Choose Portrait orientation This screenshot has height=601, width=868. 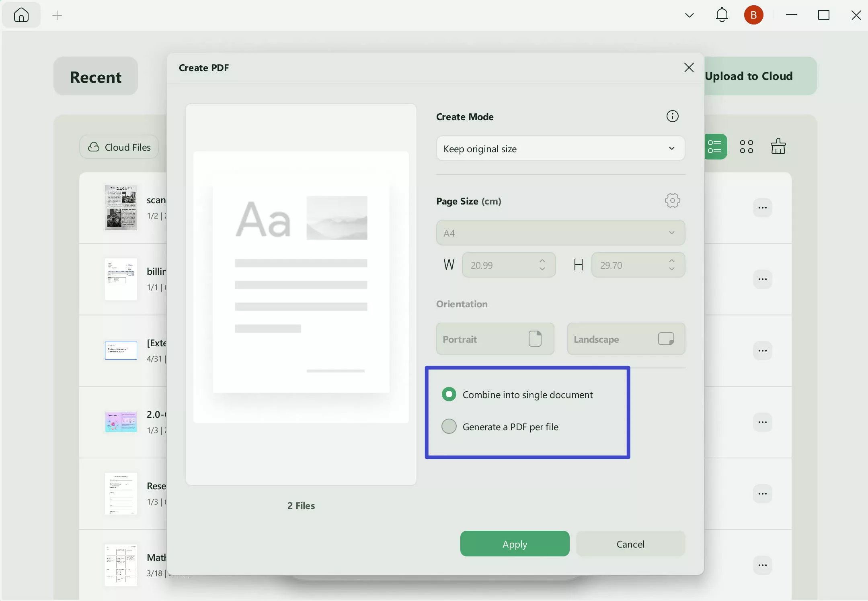tap(495, 339)
